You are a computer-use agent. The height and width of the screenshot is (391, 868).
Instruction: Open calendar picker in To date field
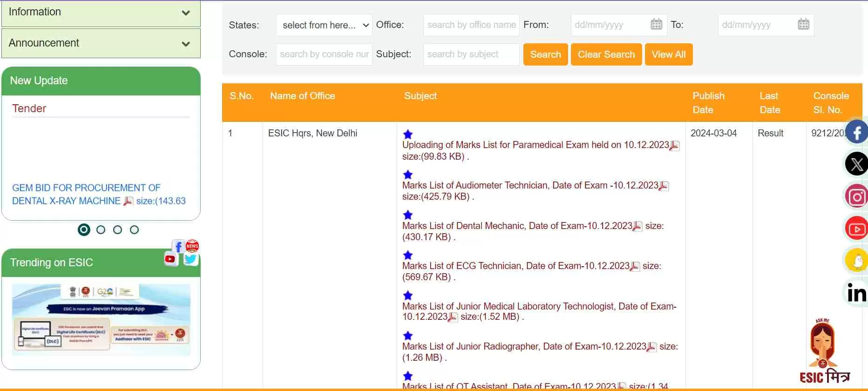click(x=803, y=25)
